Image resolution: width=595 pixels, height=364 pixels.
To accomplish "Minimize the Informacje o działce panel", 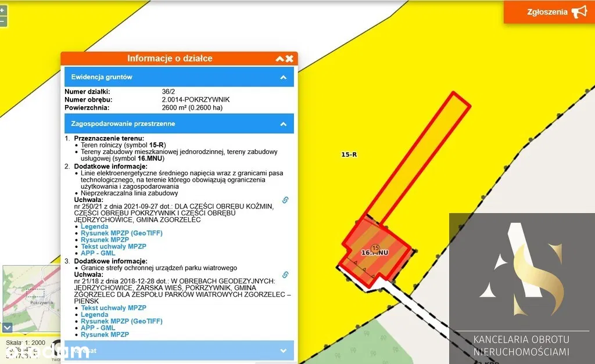I will pyautogui.click(x=279, y=59).
